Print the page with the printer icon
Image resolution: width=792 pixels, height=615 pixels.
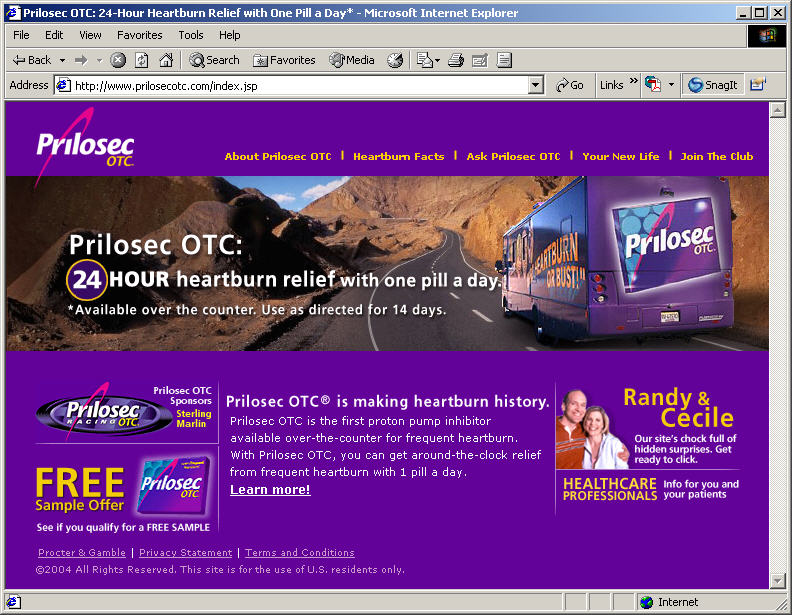[x=456, y=61]
